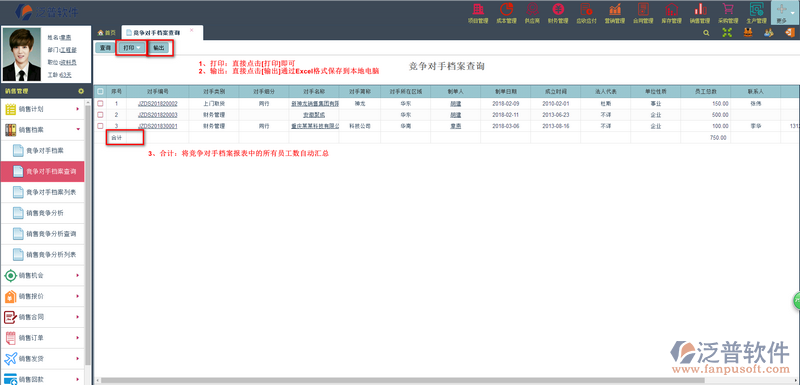Viewport: 800px width, 385px height.
Task: Check the checkbox for row 1
Action: point(101,104)
